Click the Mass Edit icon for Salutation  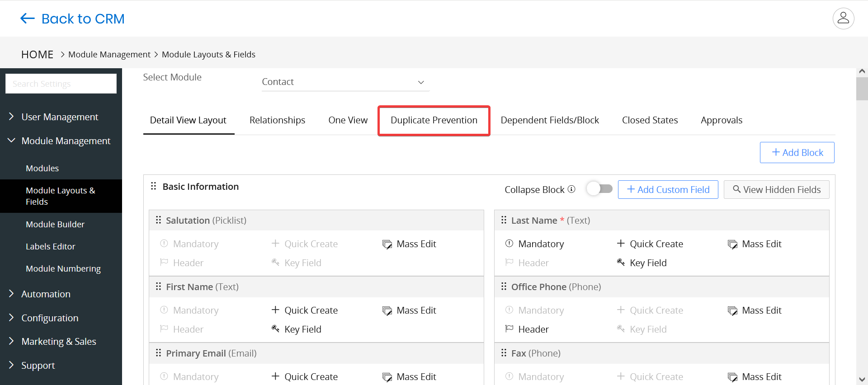pyautogui.click(x=387, y=244)
